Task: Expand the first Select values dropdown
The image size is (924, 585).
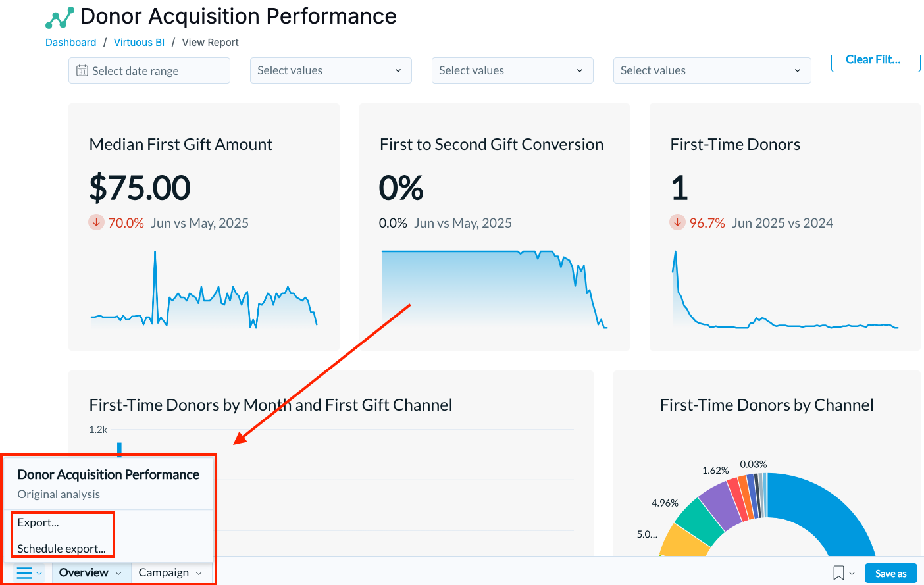Action: point(330,70)
